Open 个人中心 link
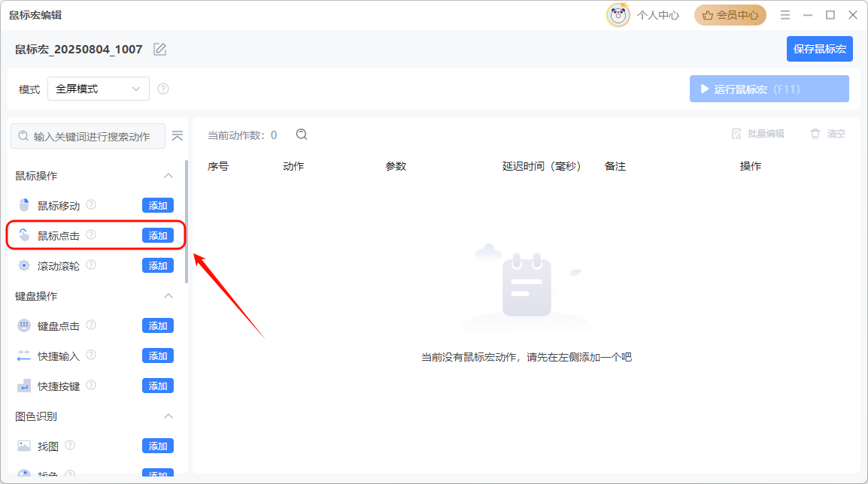Image resolution: width=868 pixels, height=484 pixels. coord(657,15)
